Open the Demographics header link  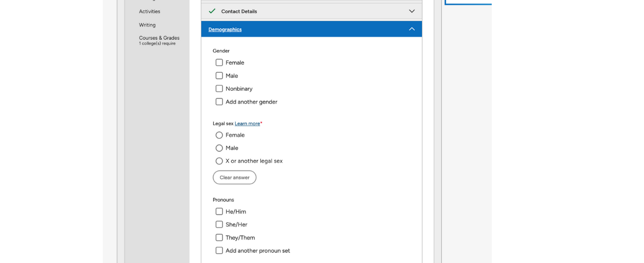tap(225, 29)
